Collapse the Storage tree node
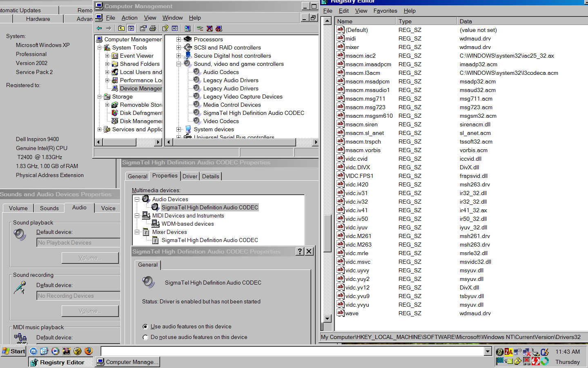This screenshot has height=368, width=588. [x=99, y=96]
